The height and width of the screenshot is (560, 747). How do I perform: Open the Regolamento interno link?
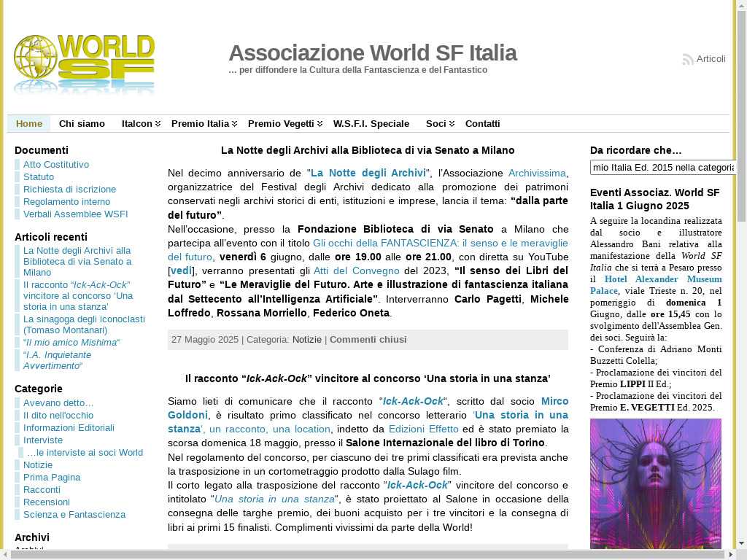pyautogui.click(x=66, y=201)
